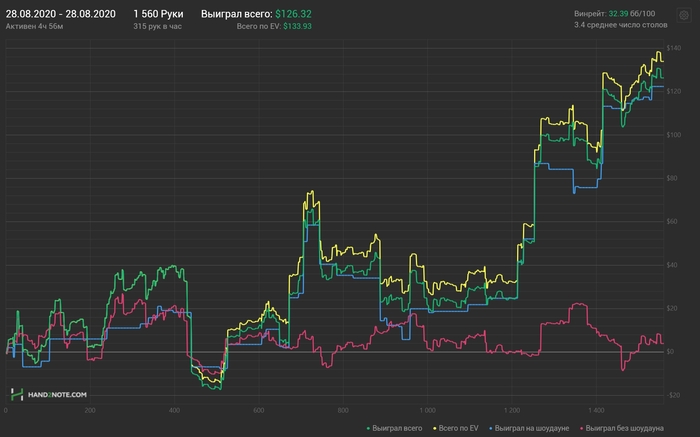Click the 'Винрейт:' label
Screen dimensions: 700x437
590,14
